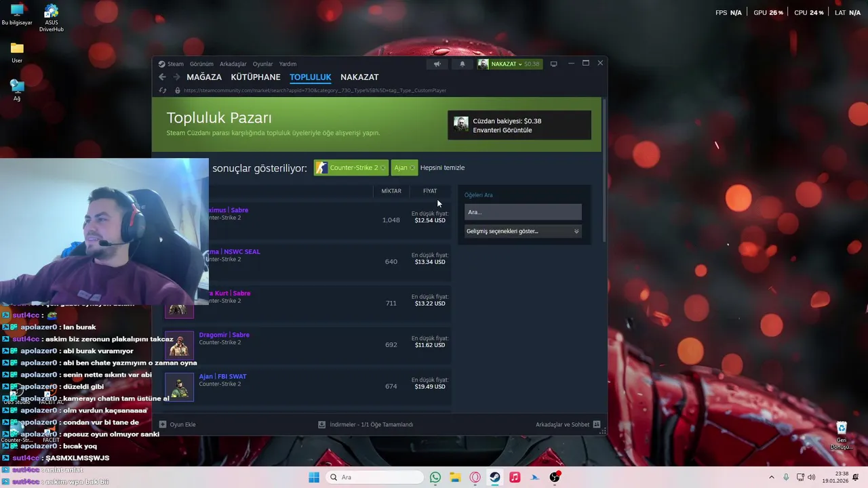Open the Arkadaşlar menu
This screenshot has width=868, height=488.
click(x=233, y=64)
